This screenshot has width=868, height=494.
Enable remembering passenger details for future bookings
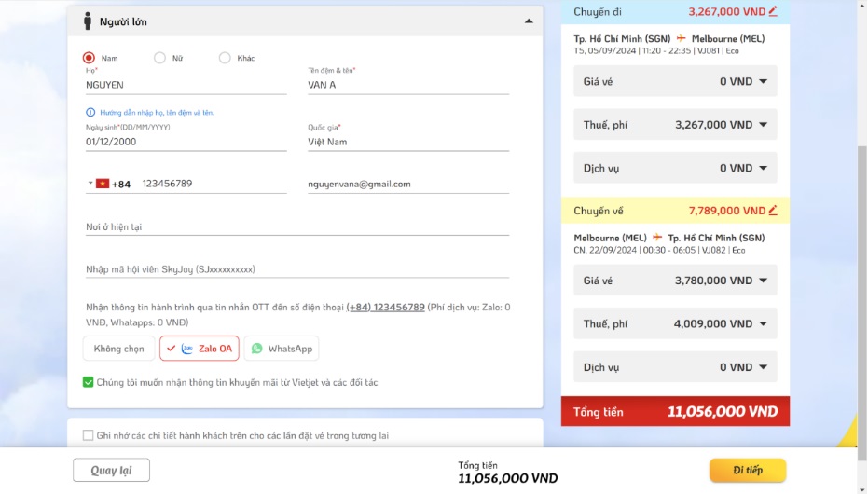click(x=89, y=435)
